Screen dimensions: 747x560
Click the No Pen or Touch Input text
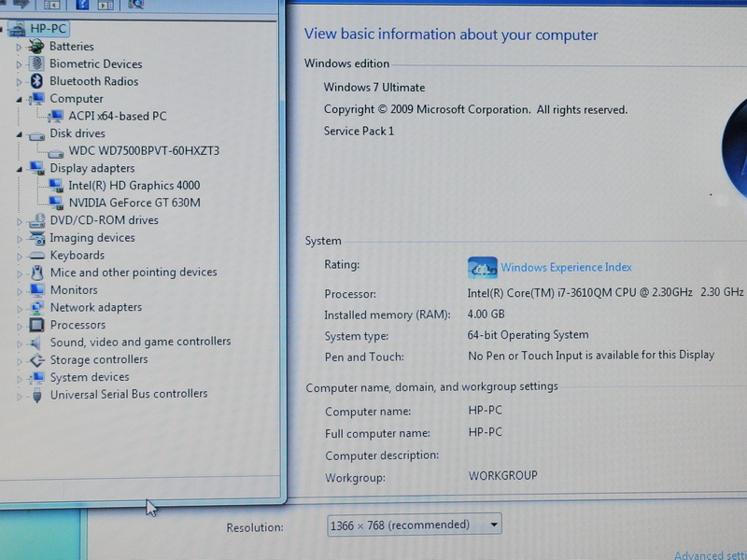591,356
